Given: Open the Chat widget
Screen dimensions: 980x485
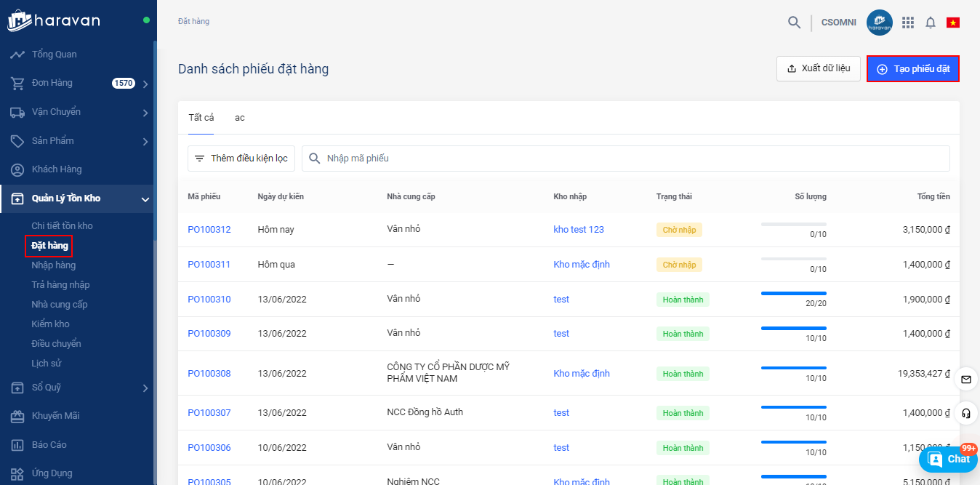Looking at the screenshot, I should pyautogui.click(x=949, y=459).
